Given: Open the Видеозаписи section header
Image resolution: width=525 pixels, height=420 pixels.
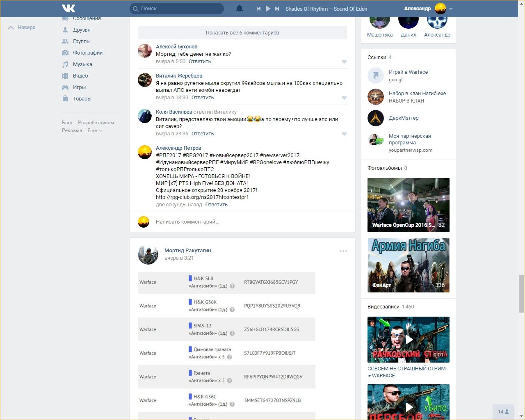Looking at the screenshot, I should click(x=383, y=307).
